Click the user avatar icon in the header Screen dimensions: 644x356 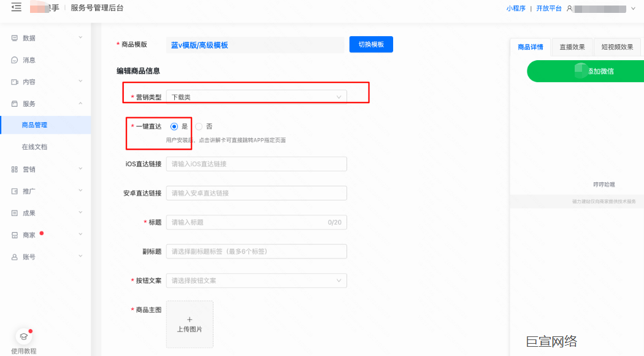tap(569, 8)
